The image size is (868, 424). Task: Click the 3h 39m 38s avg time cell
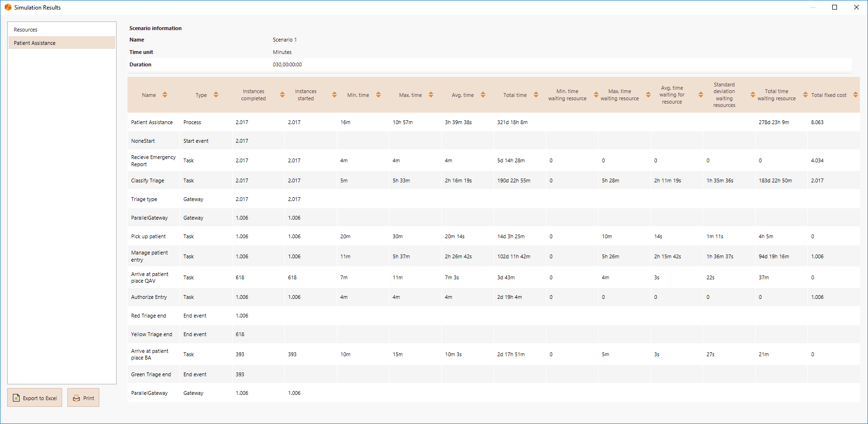click(458, 122)
